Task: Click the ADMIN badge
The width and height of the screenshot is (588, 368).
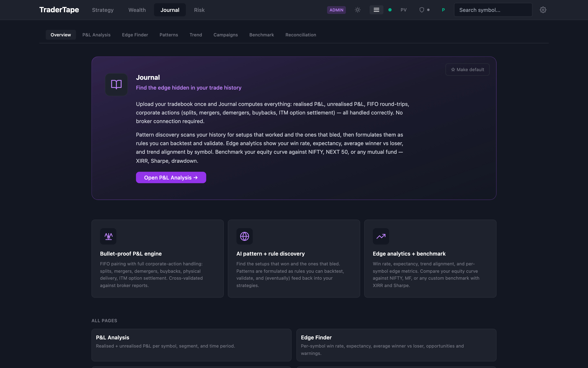Action: (336, 10)
